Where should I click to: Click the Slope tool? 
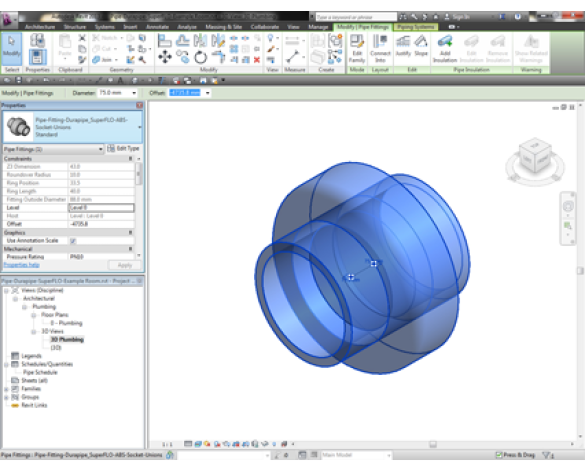421,46
